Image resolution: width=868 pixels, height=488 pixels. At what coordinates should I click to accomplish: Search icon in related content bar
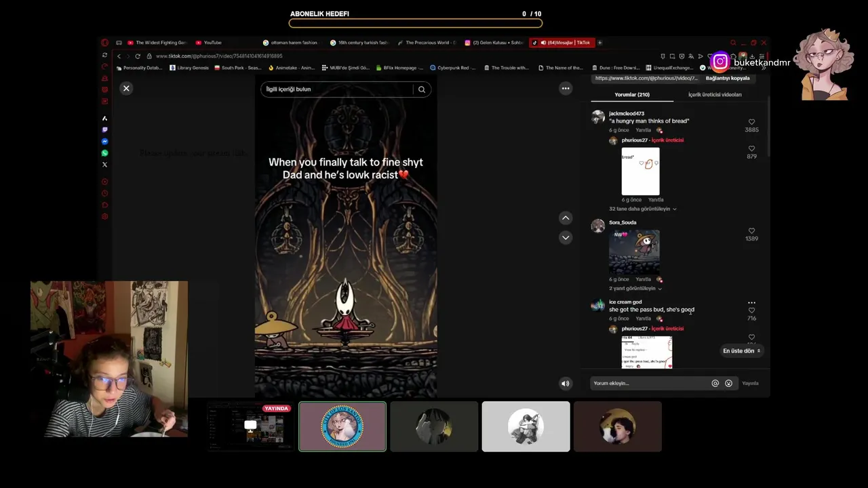coord(422,89)
